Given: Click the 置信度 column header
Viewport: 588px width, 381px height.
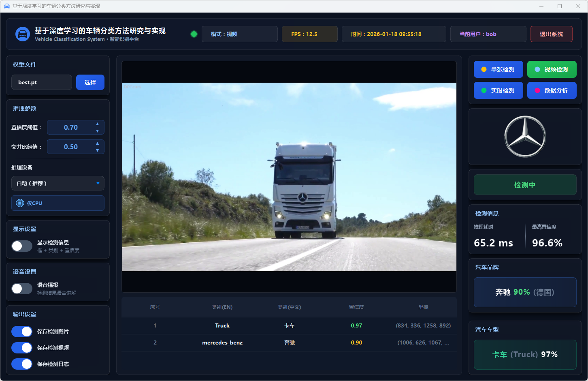Looking at the screenshot, I should [356, 307].
